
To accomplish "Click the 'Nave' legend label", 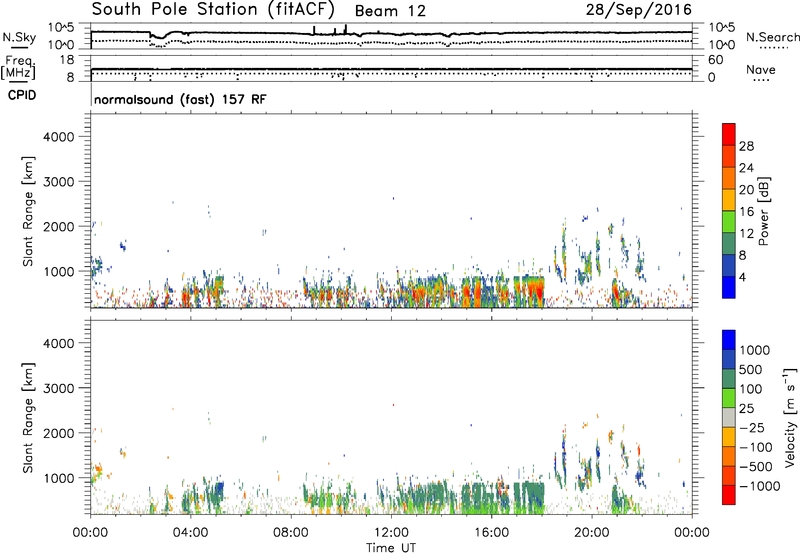I will pos(760,70).
